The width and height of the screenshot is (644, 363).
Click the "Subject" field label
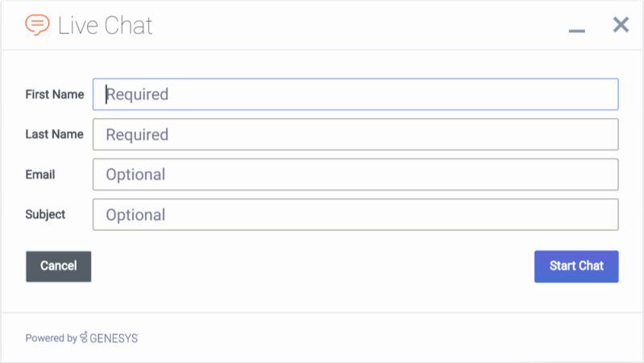pyautogui.click(x=45, y=215)
